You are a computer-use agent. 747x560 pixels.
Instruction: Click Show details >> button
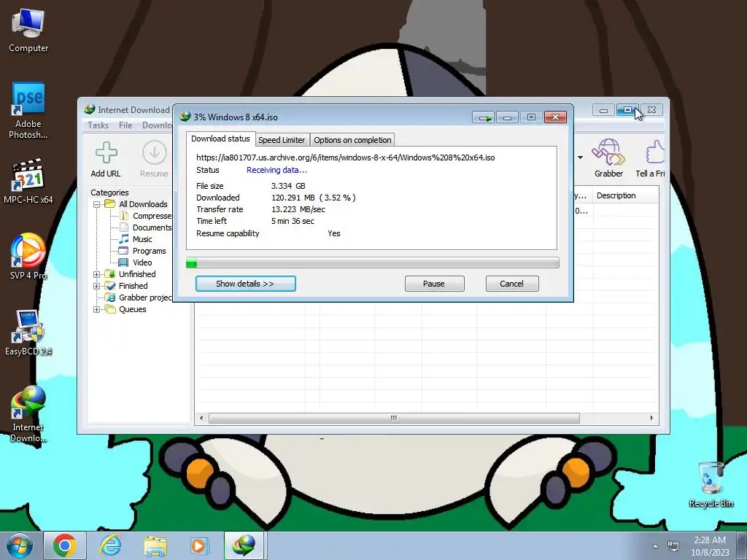click(245, 284)
